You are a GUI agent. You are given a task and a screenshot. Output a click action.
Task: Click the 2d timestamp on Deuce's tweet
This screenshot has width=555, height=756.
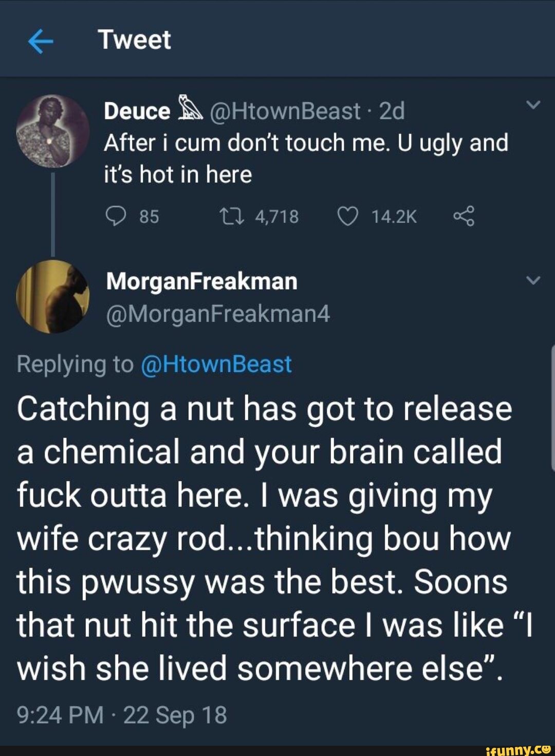pos(392,111)
